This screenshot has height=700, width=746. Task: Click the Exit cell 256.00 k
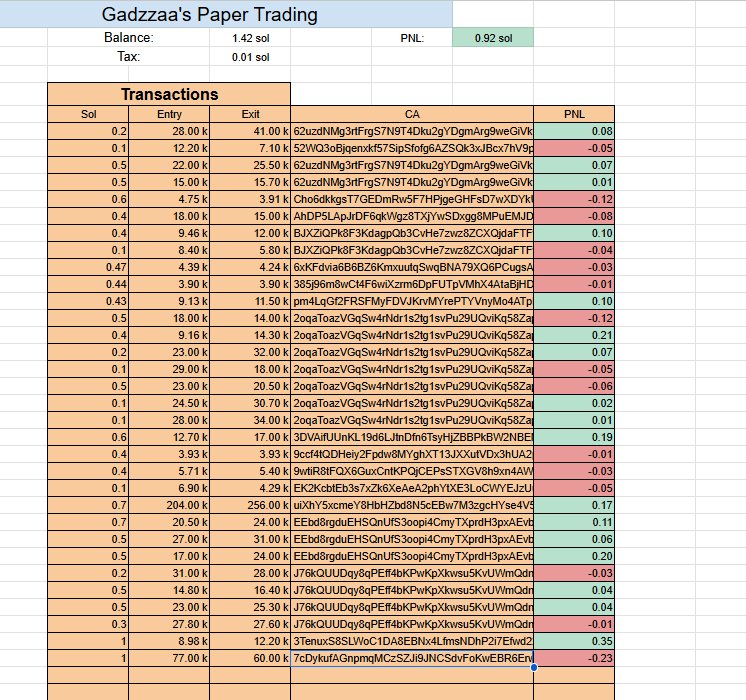[x=250, y=505]
